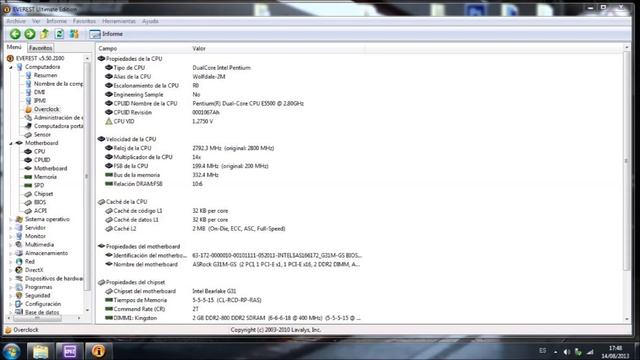The height and width of the screenshot is (360, 640).
Task: Switch to the Menú tab in the sidebar
Action: pyautogui.click(x=14, y=47)
